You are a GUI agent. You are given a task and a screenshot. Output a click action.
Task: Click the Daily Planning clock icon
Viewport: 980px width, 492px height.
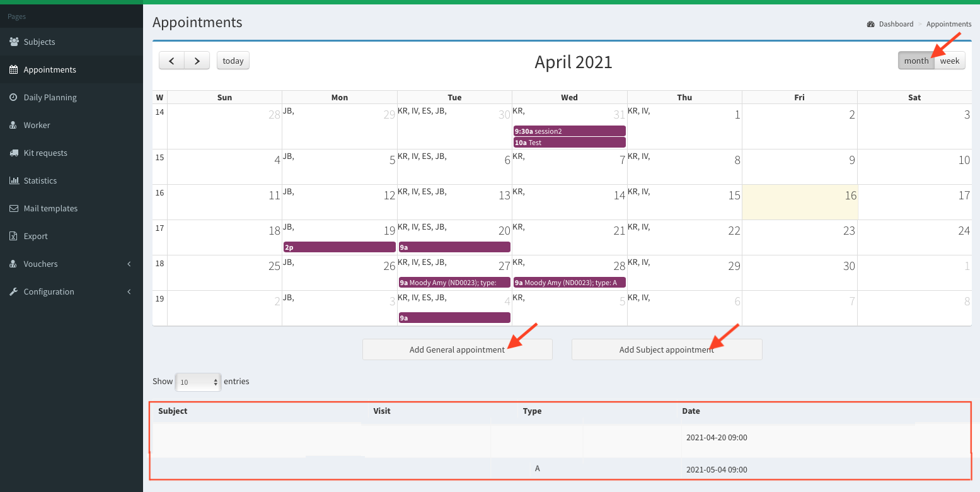click(13, 97)
